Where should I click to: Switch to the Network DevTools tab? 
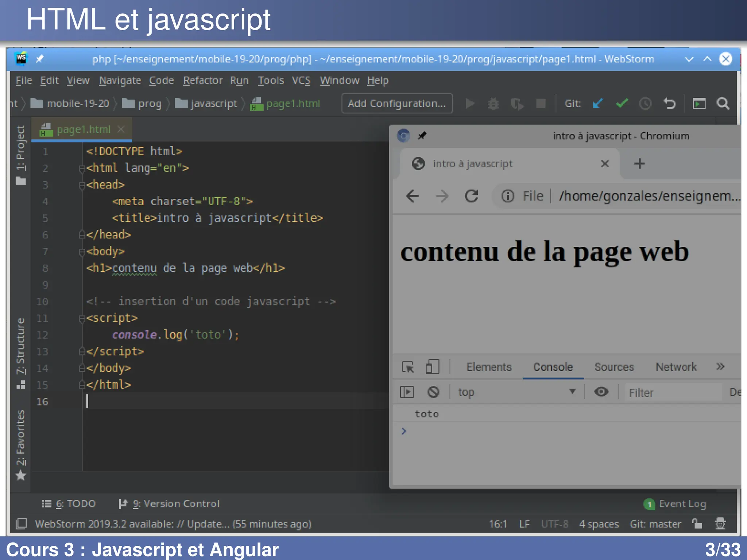676,367
